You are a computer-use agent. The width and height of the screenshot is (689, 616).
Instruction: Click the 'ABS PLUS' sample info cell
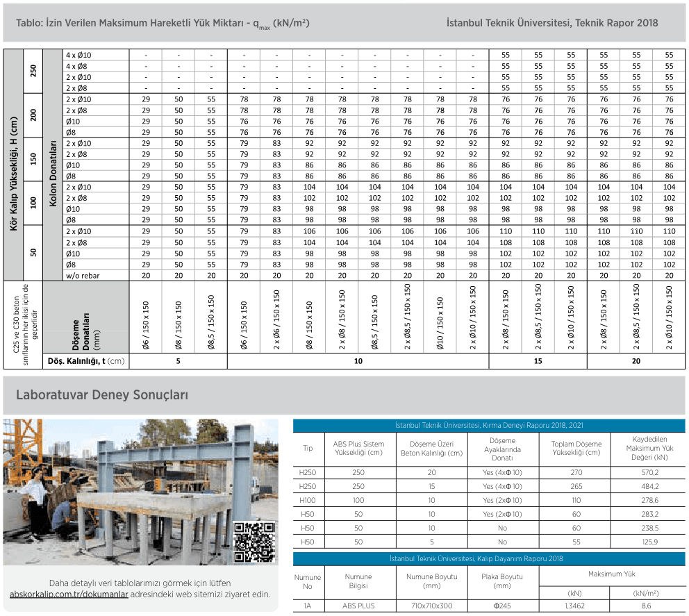coord(358,606)
